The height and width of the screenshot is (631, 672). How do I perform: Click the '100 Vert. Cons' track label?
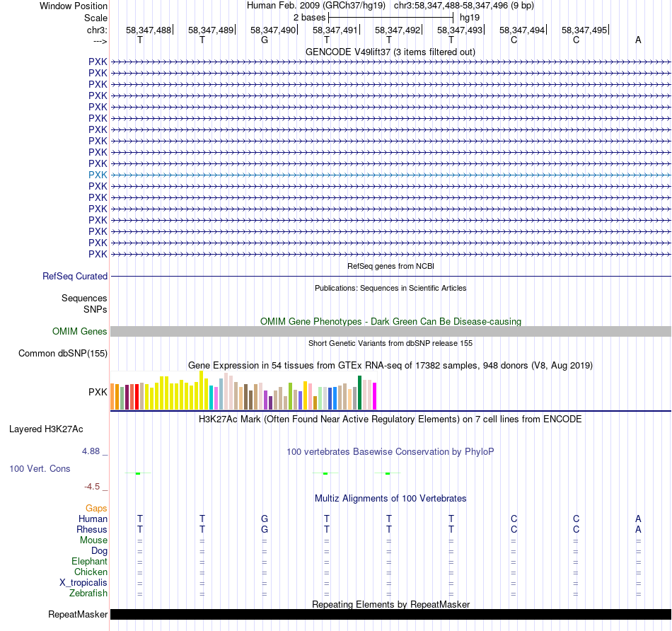(40, 468)
